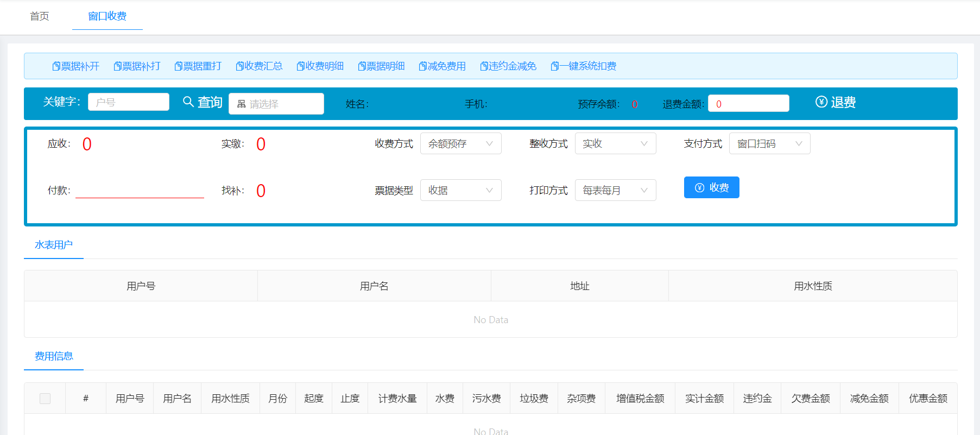Click the 付款 amount input line
Screen dimensions: 980x435
tap(140, 191)
